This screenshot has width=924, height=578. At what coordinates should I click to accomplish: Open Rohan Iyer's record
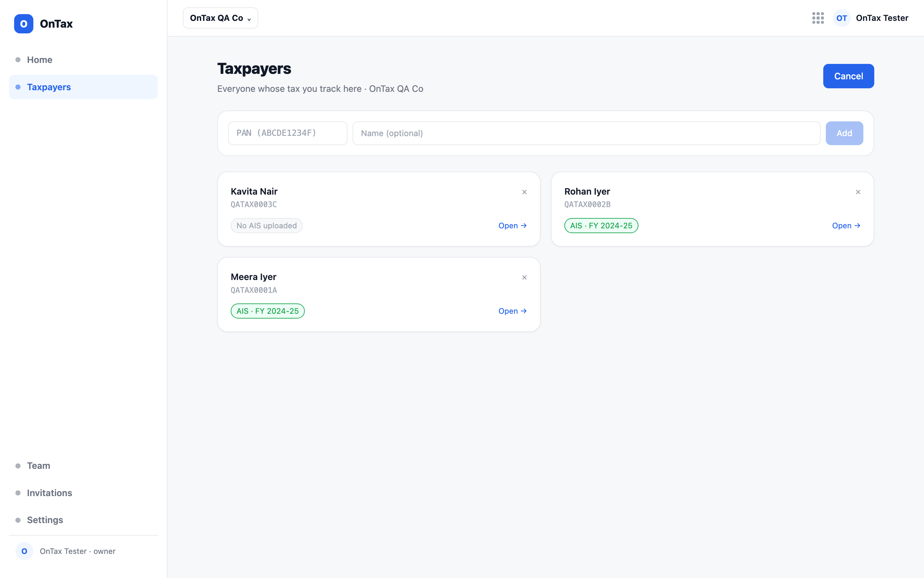click(x=846, y=225)
